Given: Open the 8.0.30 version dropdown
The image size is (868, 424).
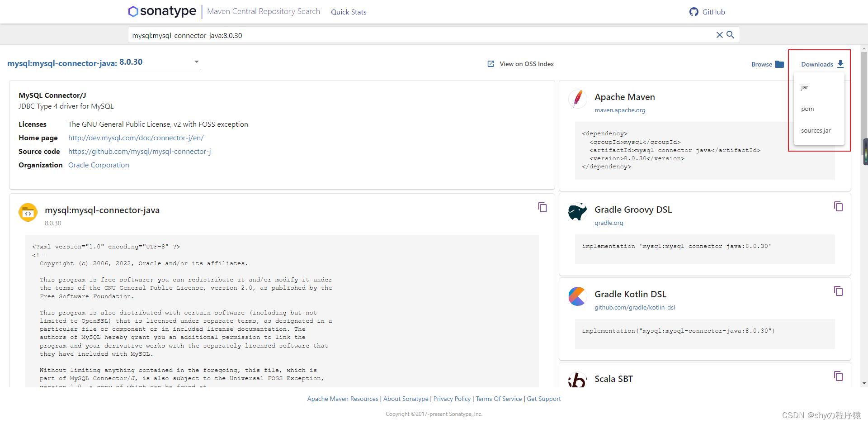Looking at the screenshot, I should click(160, 62).
